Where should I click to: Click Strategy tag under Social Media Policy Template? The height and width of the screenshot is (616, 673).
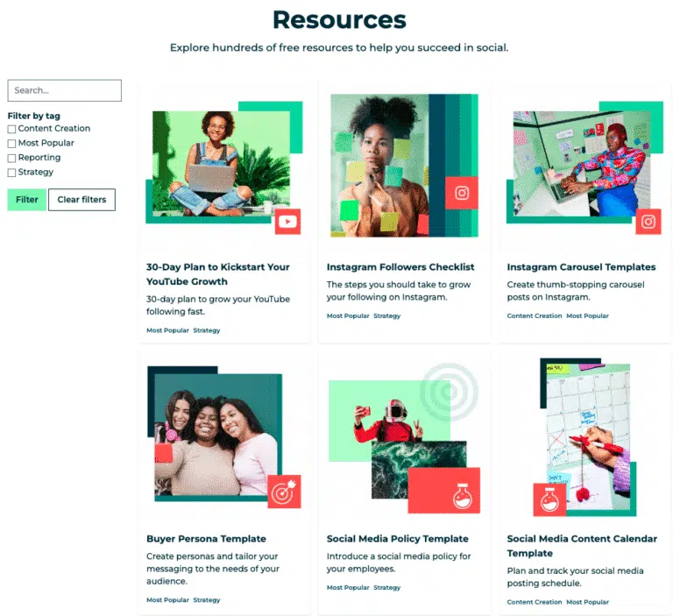pos(386,587)
